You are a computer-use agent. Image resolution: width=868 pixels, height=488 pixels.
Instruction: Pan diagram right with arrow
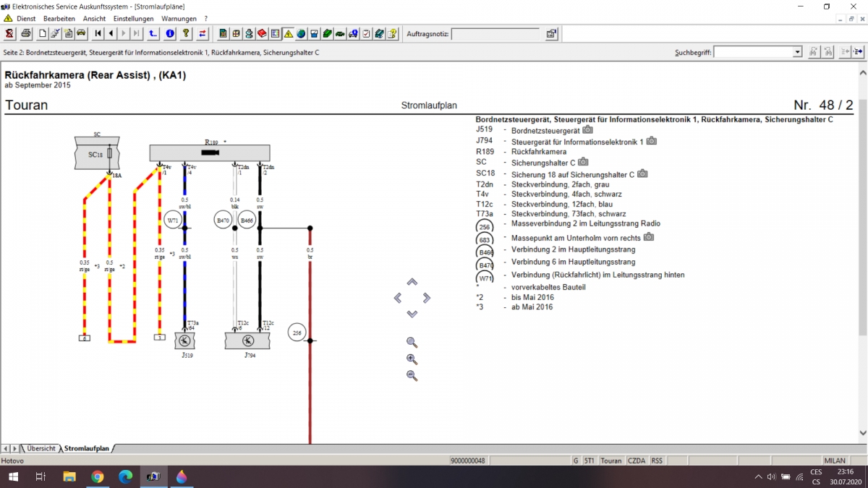[427, 298]
